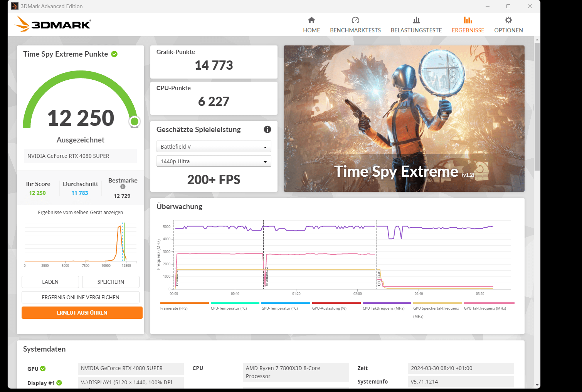Click the Systemdaten section heading
The image size is (582, 392).
pyautogui.click(x=44, y=349)
